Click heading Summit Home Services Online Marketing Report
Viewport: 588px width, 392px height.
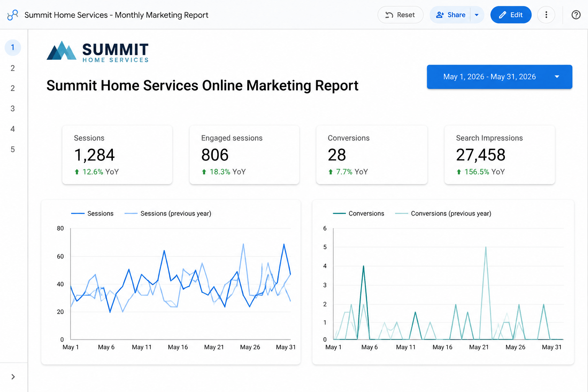pos(202,85)
